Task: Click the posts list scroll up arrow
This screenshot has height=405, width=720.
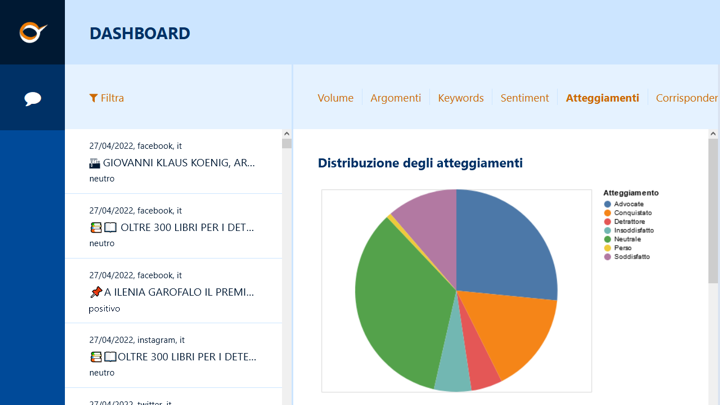Action: pos(287,134)
